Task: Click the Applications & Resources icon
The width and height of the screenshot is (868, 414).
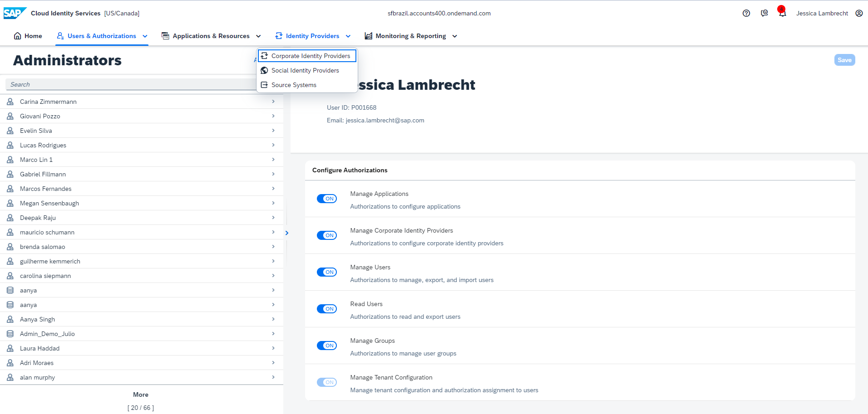Action: (x=165, y=36)
